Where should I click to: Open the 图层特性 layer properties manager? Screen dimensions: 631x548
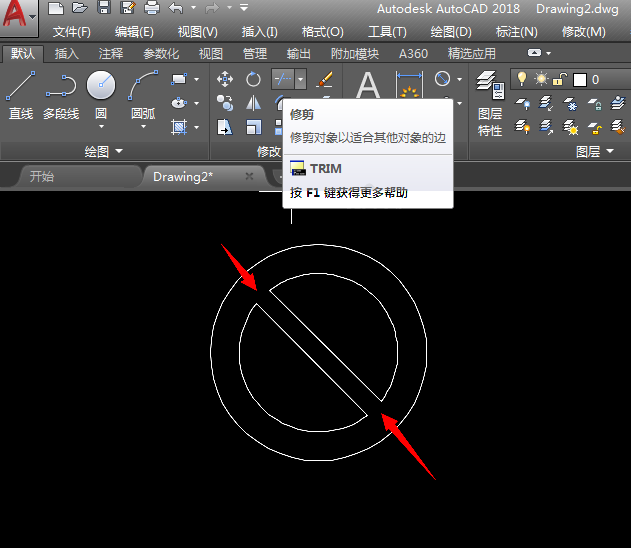[490, 103]
